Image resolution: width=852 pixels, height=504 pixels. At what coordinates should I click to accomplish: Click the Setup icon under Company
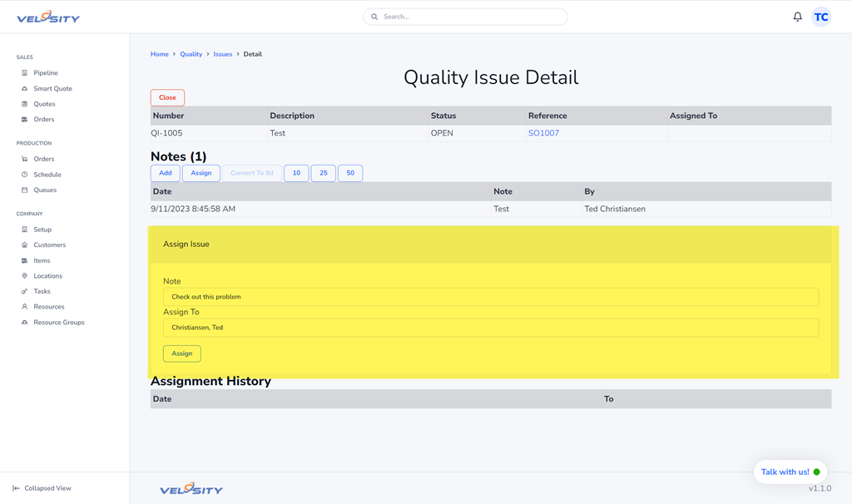tap(24, 230)
